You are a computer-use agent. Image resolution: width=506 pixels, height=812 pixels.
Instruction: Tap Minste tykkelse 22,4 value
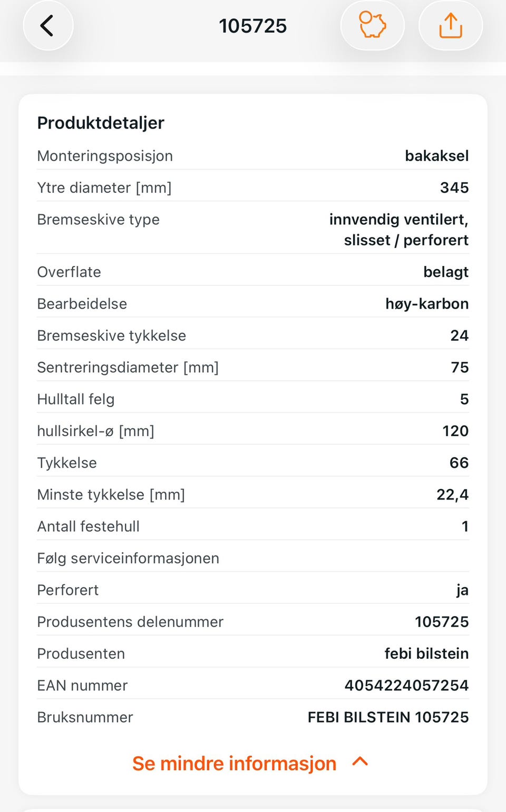pyautogui.click(x=452, y=494)
